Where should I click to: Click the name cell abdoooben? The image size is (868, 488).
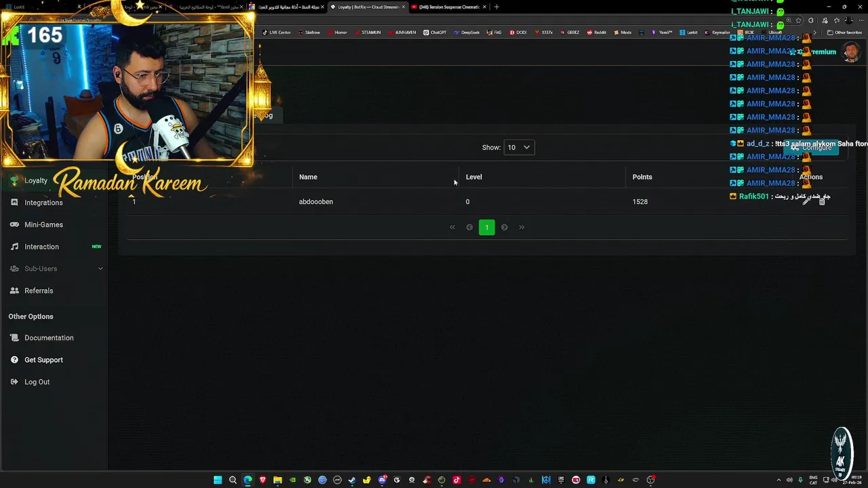tap(316, 202)
